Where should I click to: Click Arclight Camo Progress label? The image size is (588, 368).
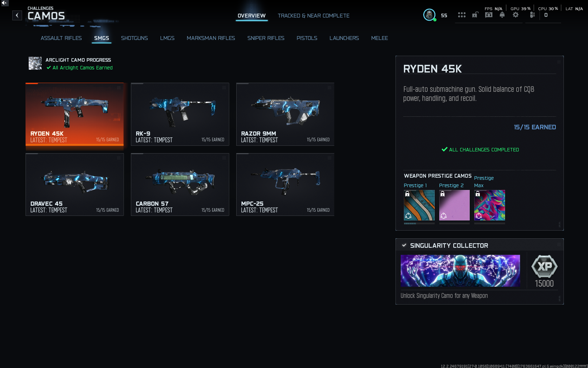point(78,60)
